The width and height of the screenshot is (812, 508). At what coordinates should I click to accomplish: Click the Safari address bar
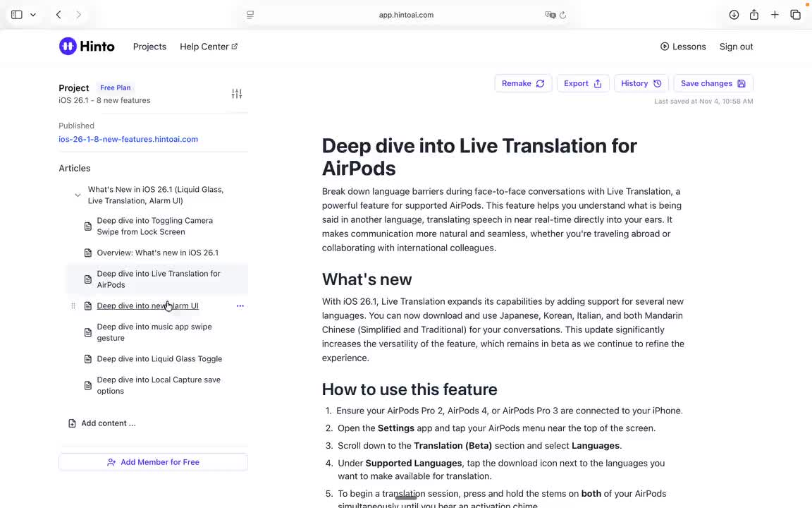point(406,15)
